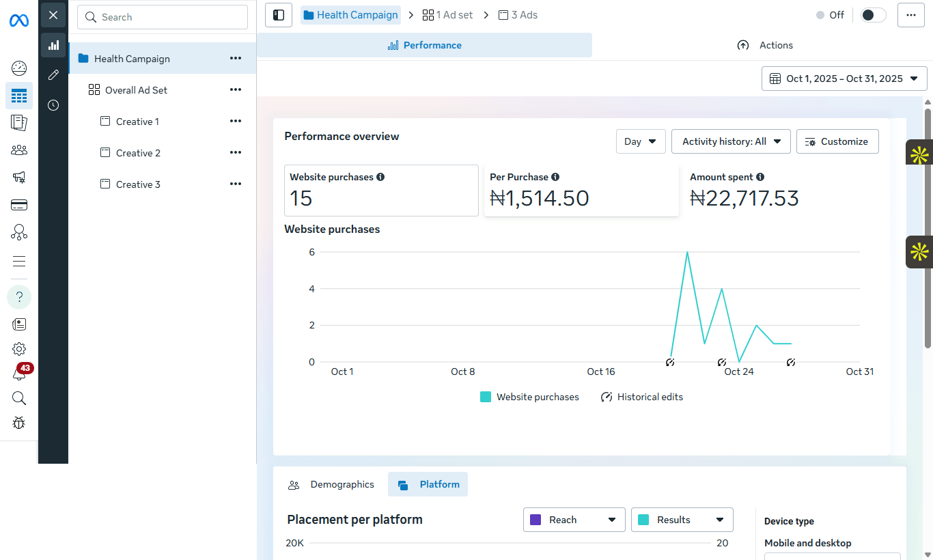Switch to the Actions tab

click(766, 45)
